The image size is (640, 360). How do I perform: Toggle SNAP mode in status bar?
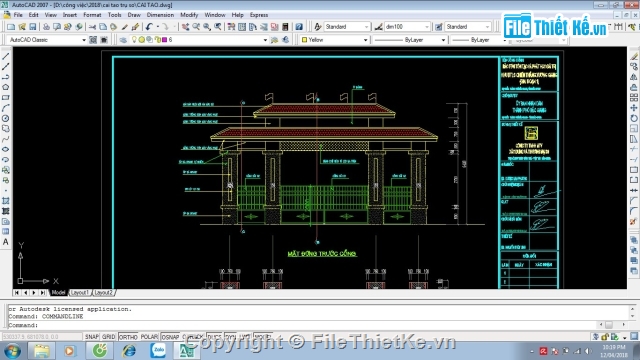(x=92, y=337)
